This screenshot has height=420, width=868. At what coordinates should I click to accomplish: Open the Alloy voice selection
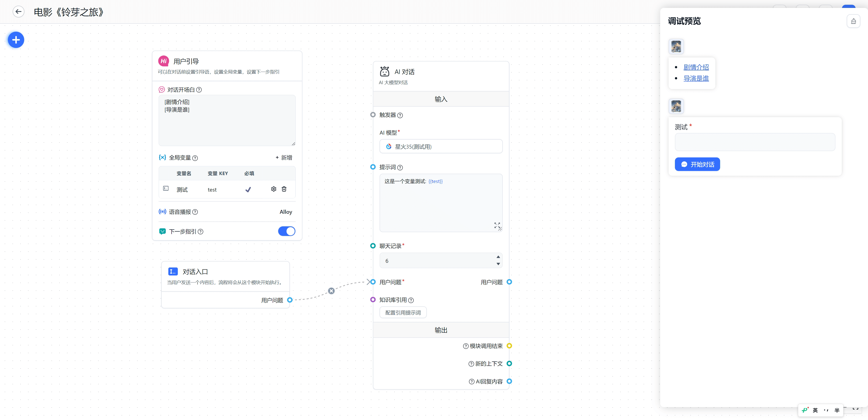tap(285, 212)
